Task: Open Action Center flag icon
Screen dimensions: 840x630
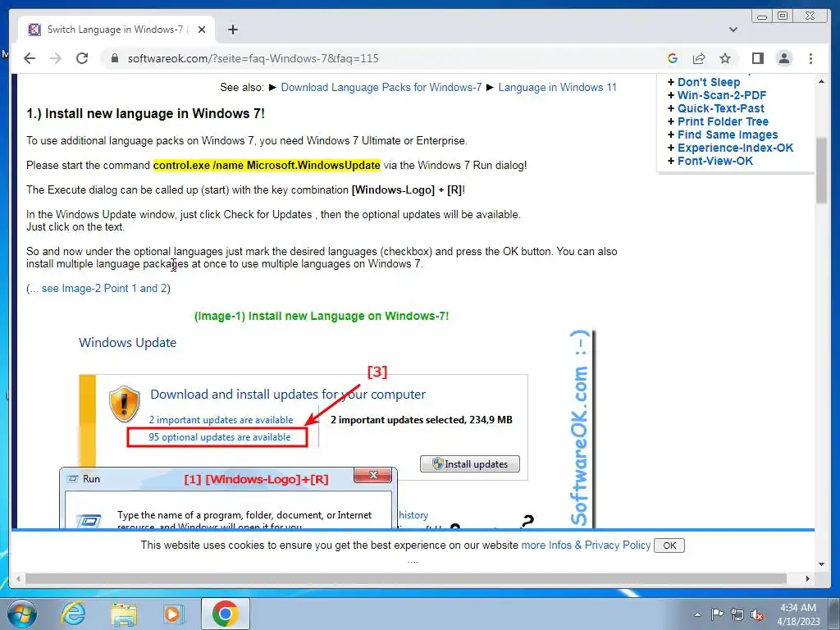Action: [x=717, y=614]
